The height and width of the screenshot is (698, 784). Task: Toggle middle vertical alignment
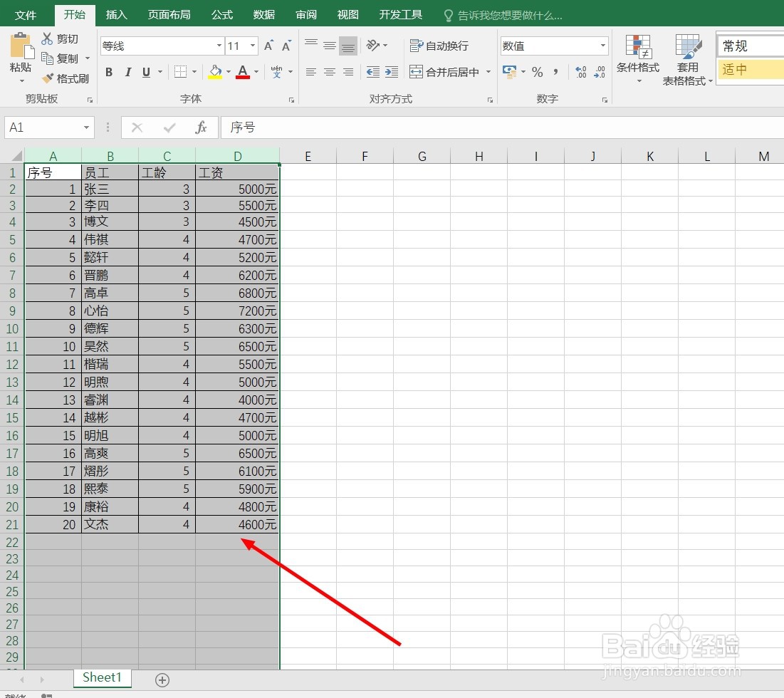point(330,46)
